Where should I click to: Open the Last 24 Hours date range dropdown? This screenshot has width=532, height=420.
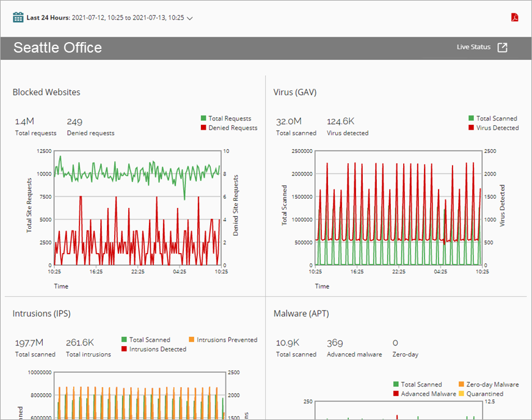pyautogui.click(x=190, y=18)
